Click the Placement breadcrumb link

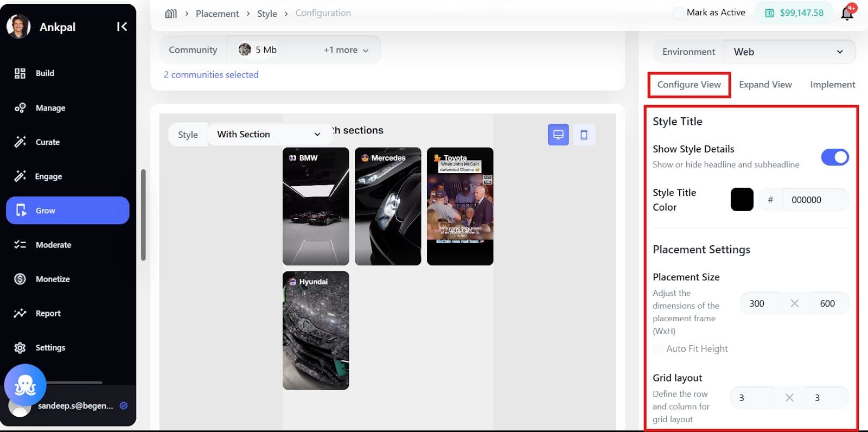click(217, 14)
